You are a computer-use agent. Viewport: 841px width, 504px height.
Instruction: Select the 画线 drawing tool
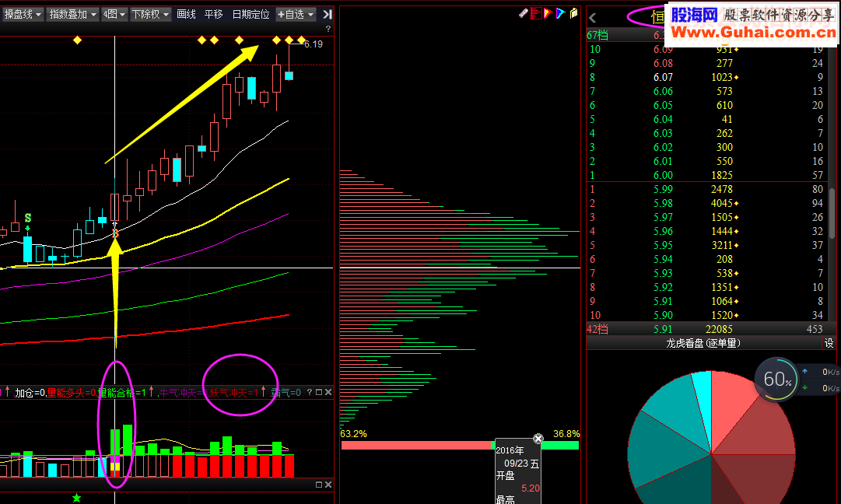[x=186, y=15]
